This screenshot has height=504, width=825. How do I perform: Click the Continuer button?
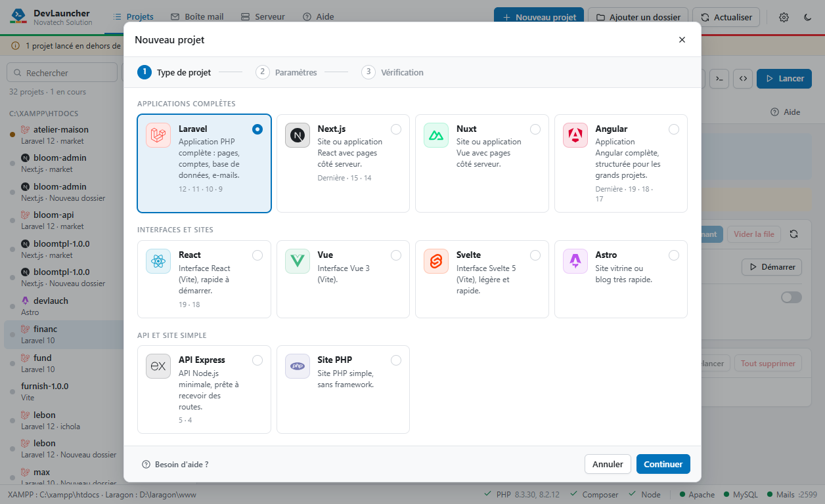(x=663, y=464)
